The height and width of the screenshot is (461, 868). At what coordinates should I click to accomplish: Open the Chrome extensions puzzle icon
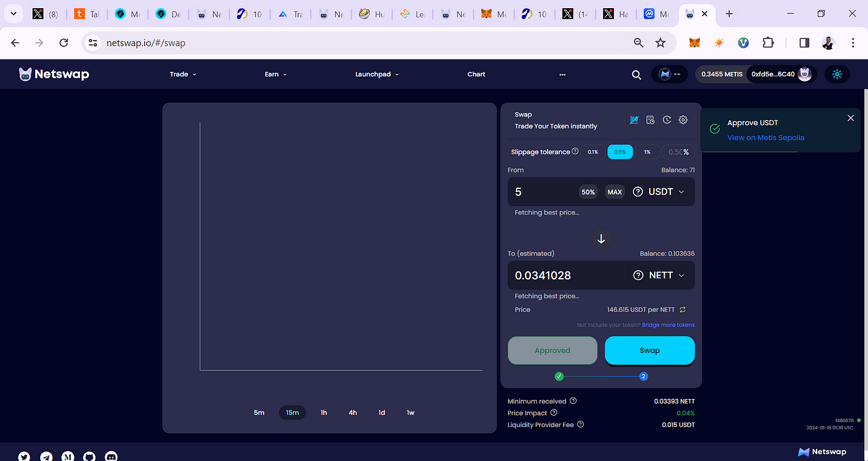[x=768, y=43]
